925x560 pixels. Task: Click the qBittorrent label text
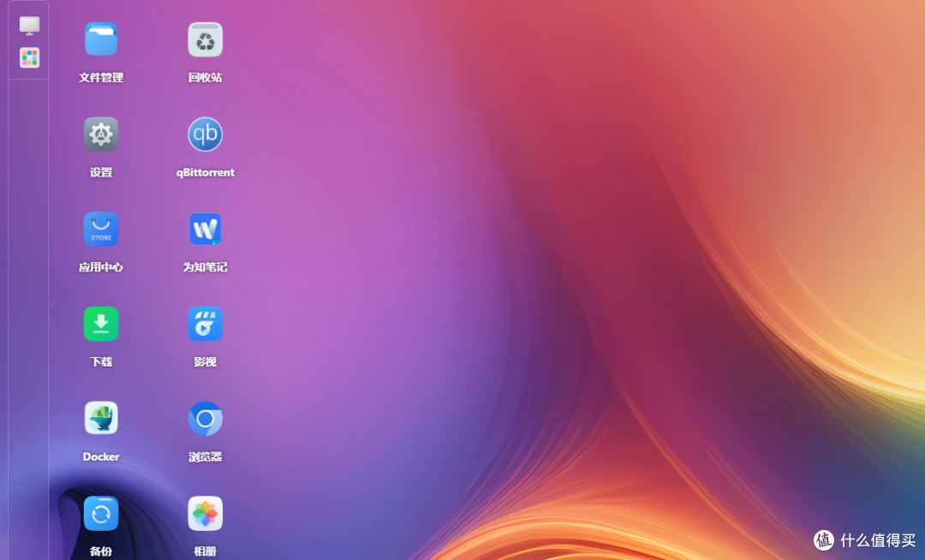click(x=206, y=173)
